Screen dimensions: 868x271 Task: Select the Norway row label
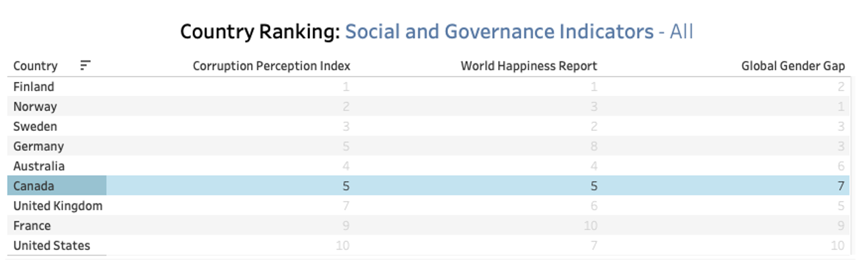35,106
